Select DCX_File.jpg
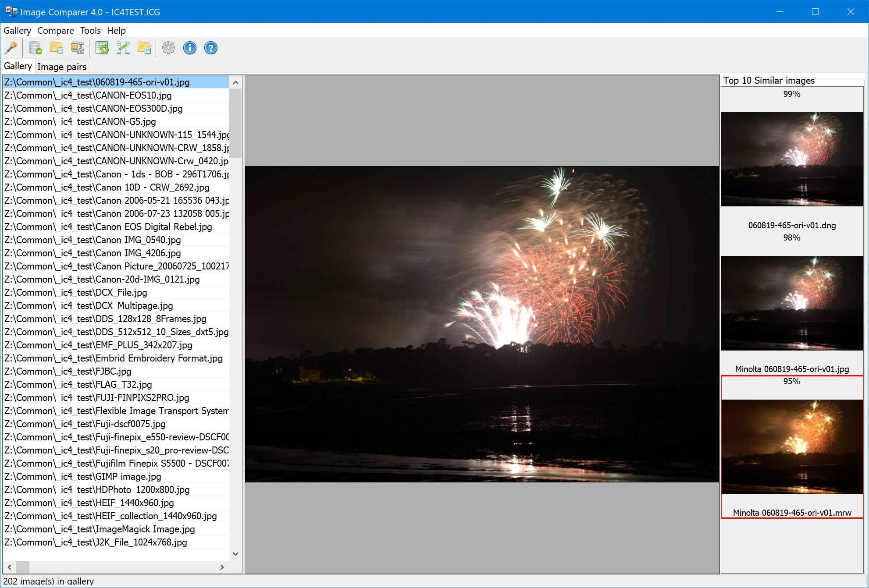This screenshot has height=588, width=869. click(116, 292)
